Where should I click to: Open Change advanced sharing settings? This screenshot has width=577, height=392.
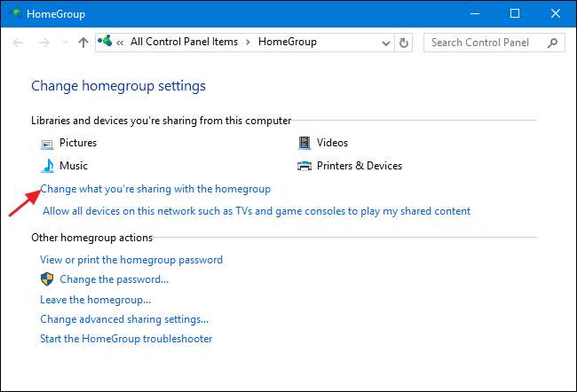(124, 319)
